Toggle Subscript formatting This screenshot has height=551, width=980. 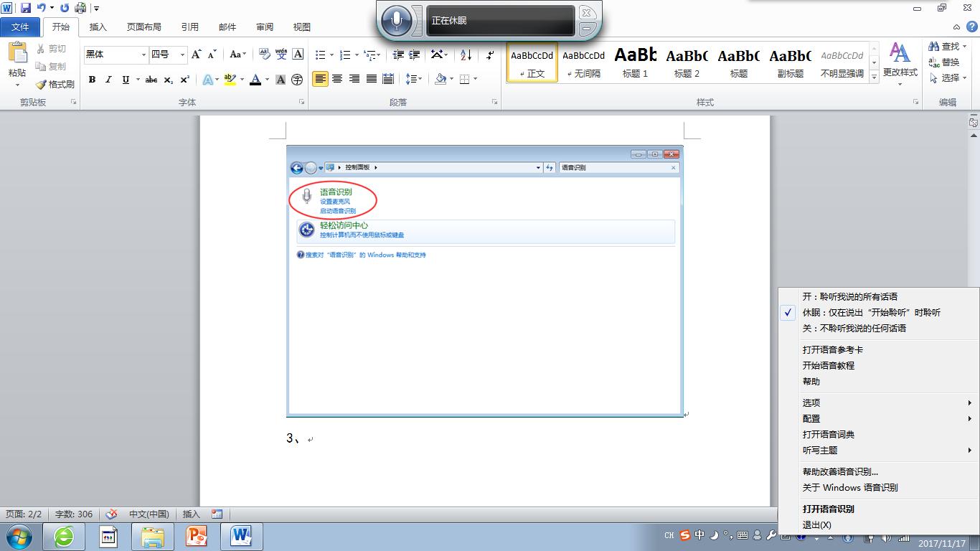(168, 80)
